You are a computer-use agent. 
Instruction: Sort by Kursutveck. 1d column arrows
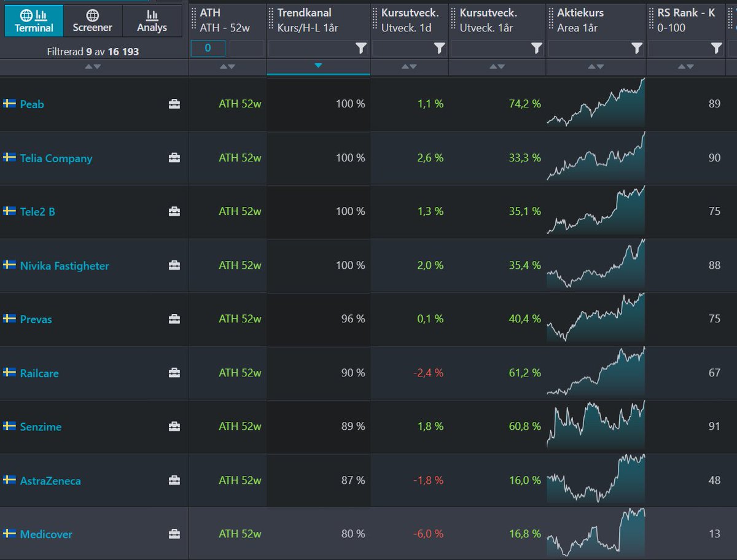(409, 66)
